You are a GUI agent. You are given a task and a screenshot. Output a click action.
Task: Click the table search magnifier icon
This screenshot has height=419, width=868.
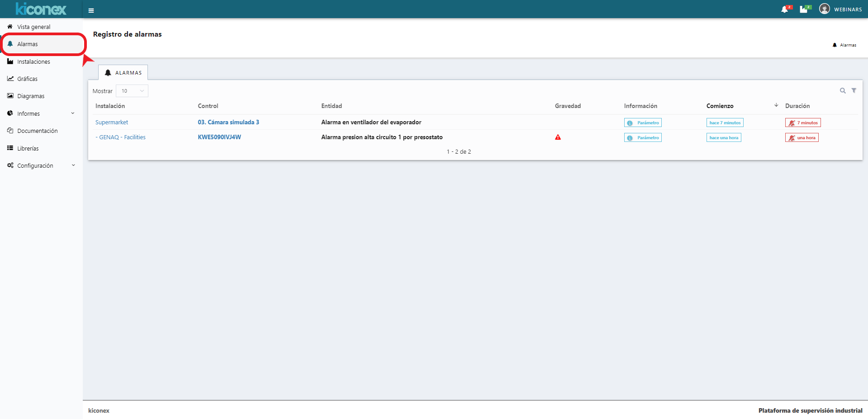click(x=843, y=91)
